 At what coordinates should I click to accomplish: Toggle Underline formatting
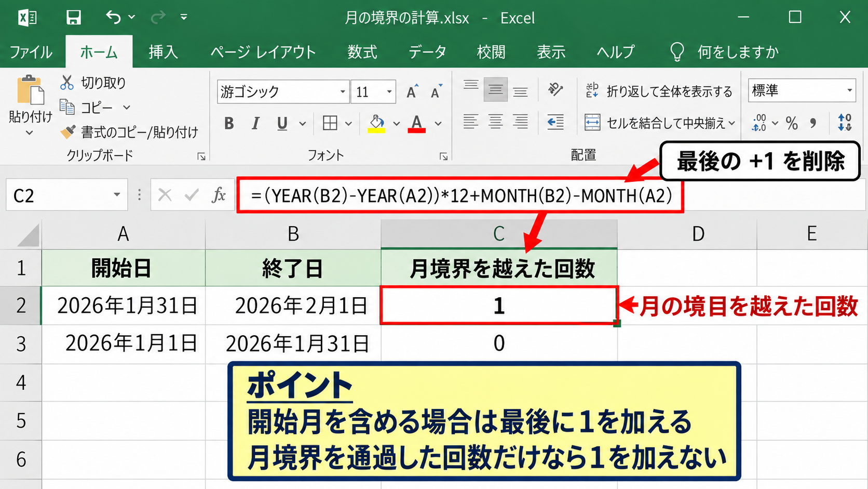tap(282, 123)
